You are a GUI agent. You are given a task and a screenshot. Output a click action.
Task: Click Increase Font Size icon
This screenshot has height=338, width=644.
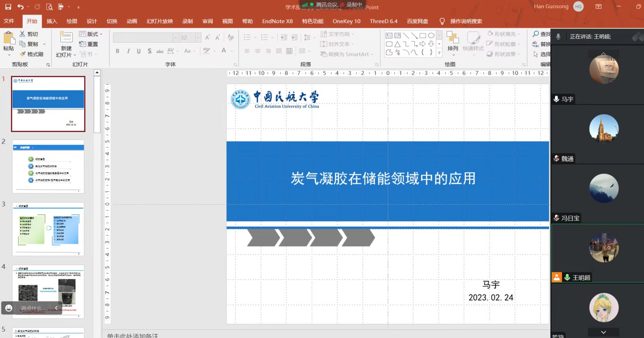coord(208,37)
